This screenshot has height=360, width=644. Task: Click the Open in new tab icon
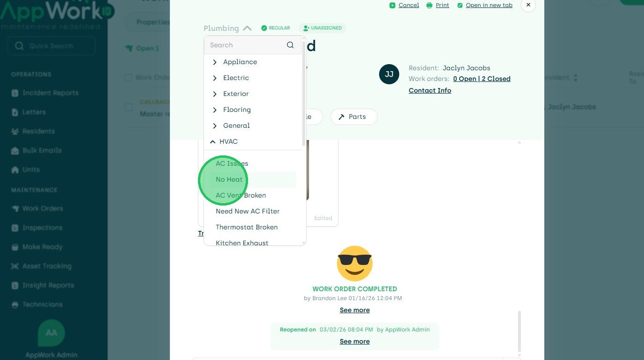[x=460, y=5]
